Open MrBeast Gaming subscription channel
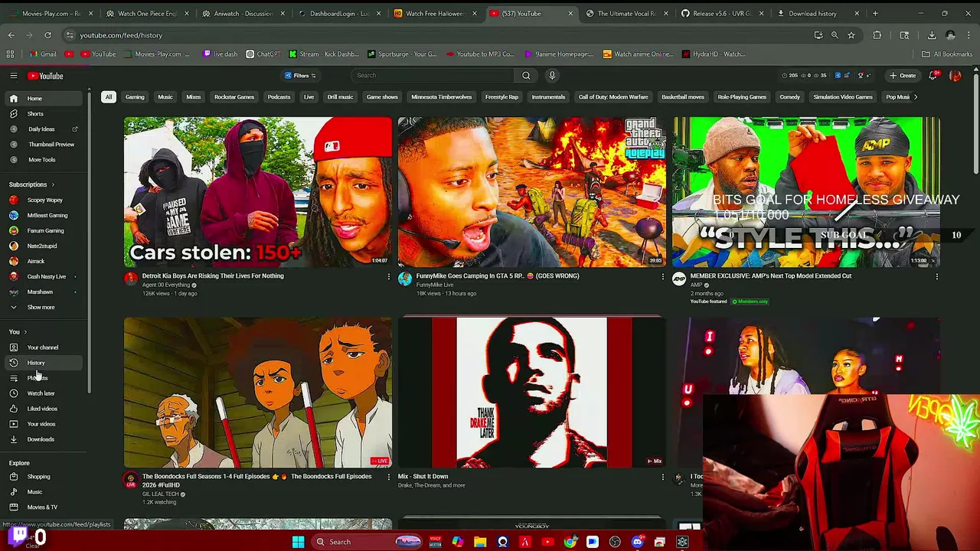Screen dimensions: 980x551 point(47,215)
